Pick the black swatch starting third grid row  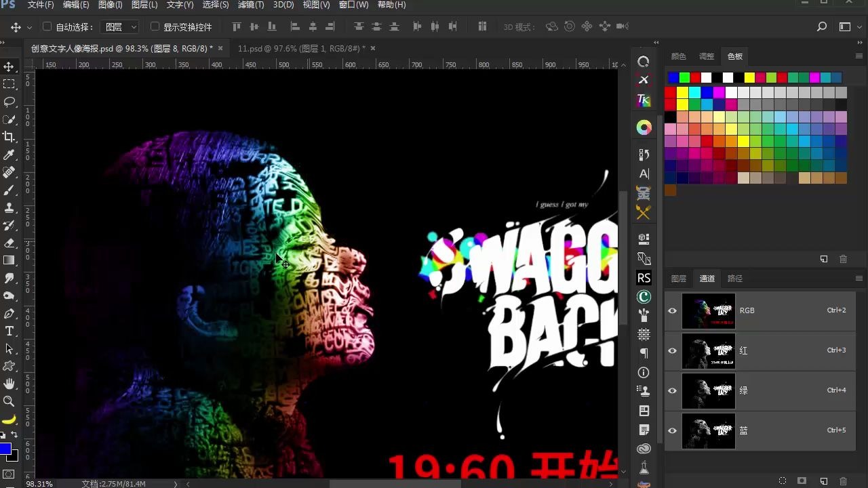671,117
